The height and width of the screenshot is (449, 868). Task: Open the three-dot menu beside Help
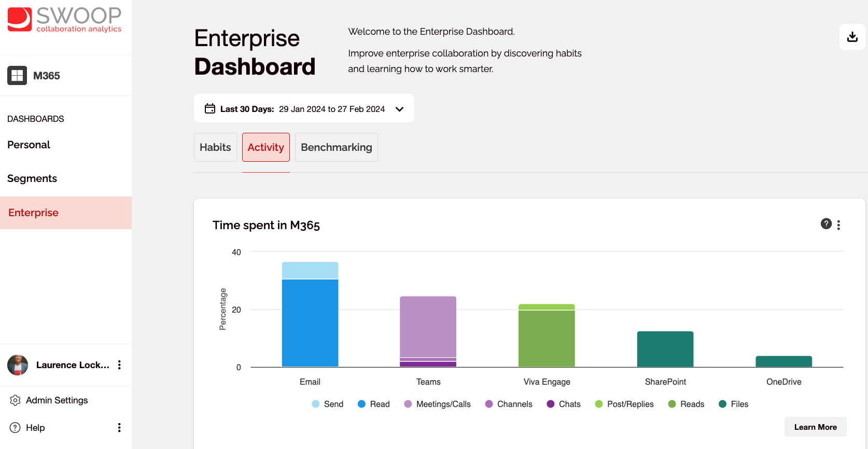click(x=119, y=428)
